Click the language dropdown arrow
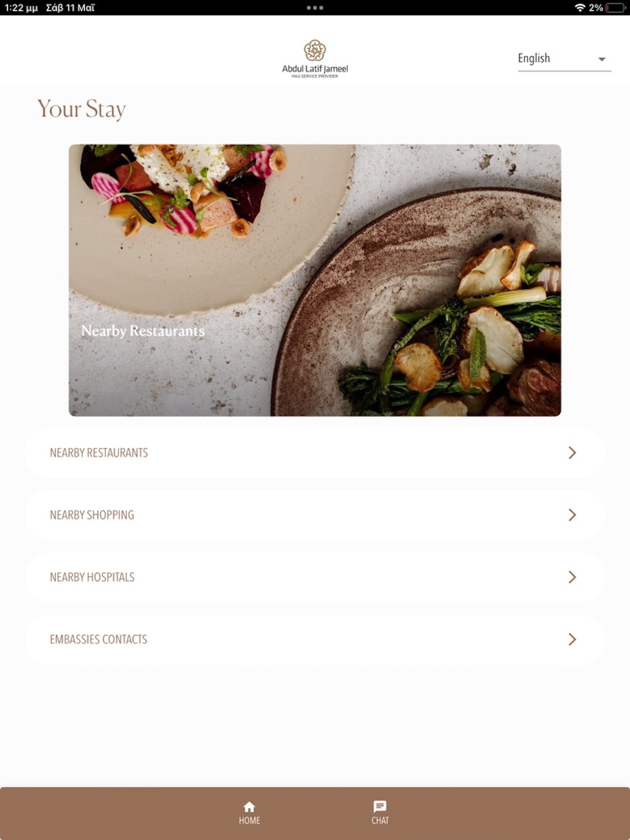This screenshot has height=840, width=630. [x=602, y=59]
